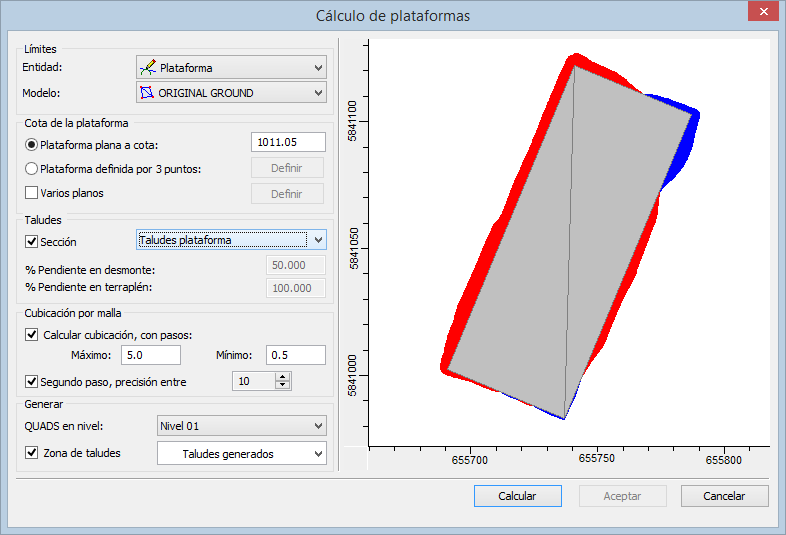Click Definir for Varios planos

pyautogui.click(x=287, y=194)
